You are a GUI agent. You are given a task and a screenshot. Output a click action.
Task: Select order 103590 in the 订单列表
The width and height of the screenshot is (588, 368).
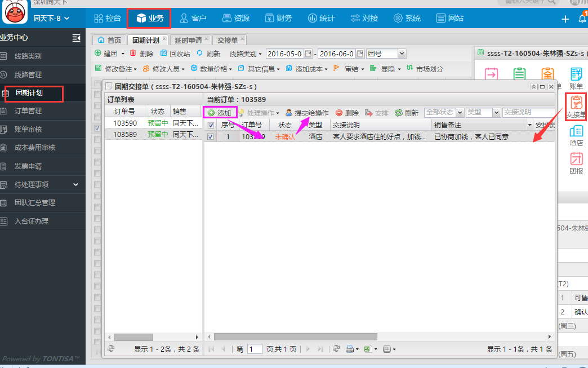click(153, 123)
